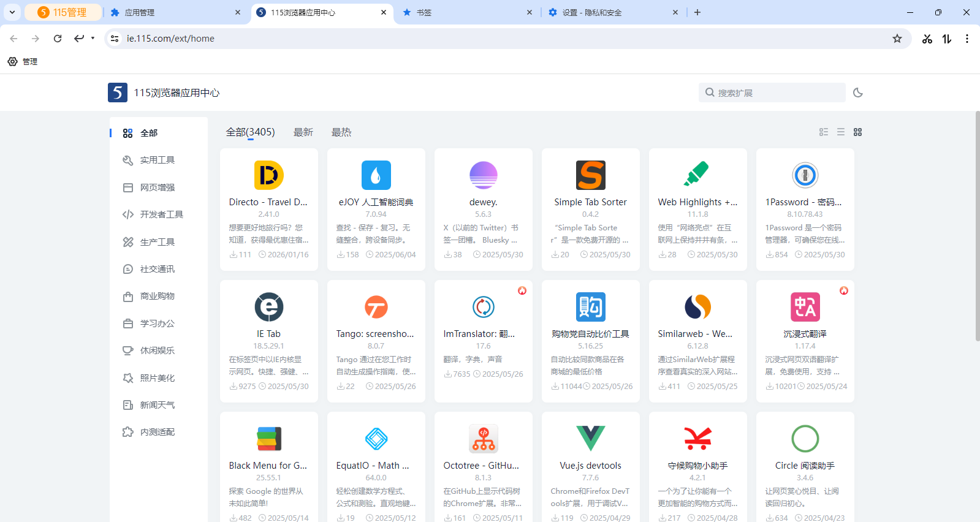Select the Simple Tab Sorter icon
The width and height of the screenshot is (980, 522).
click(x=590, y=175)
